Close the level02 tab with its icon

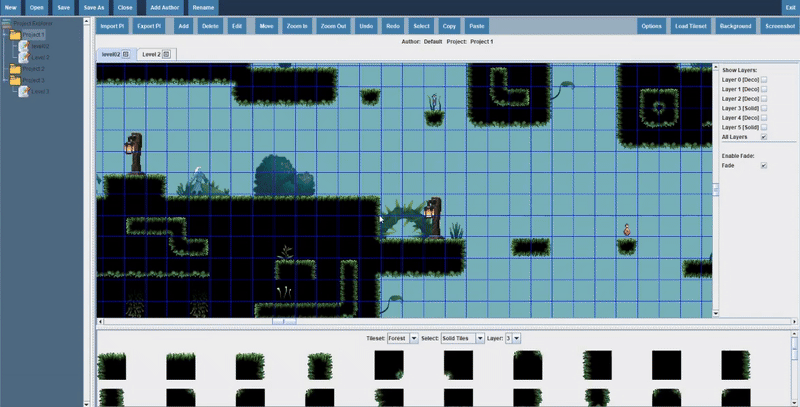126,54
